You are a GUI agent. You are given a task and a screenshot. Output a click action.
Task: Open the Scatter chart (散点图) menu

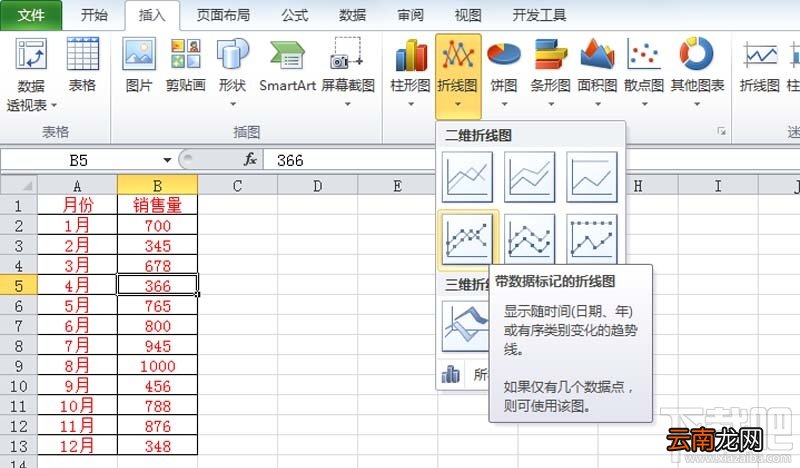(644, 71)
